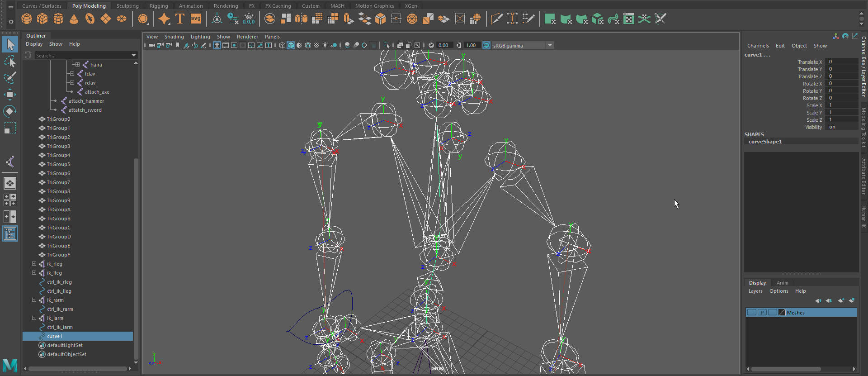Open the viewport Shading menu

click(x=174, y=37)
